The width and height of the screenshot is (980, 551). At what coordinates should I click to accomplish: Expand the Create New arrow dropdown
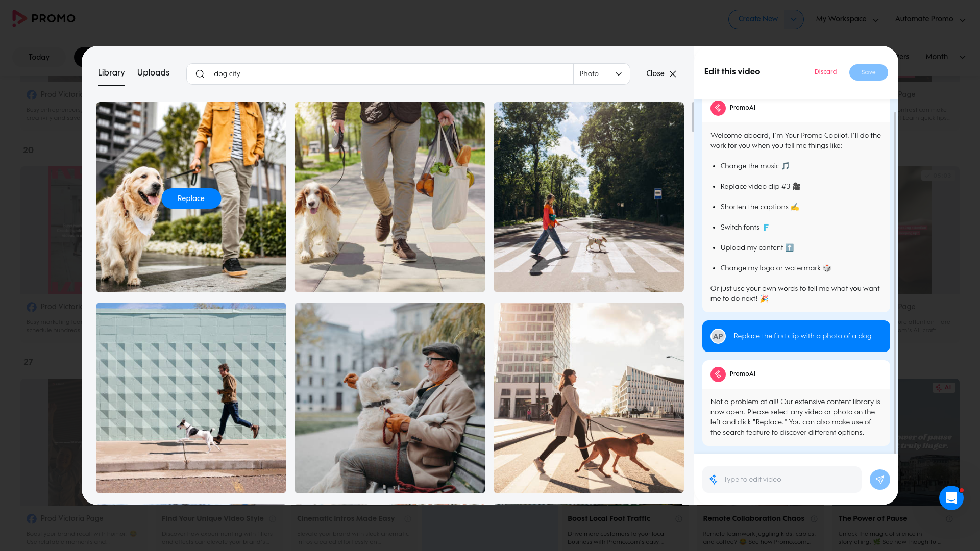(793, 19)
